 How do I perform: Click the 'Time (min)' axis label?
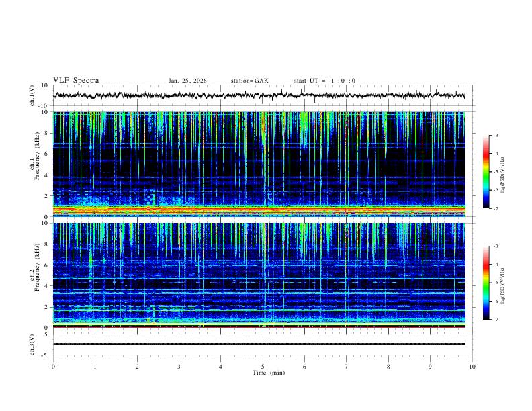tap(269, 373)
